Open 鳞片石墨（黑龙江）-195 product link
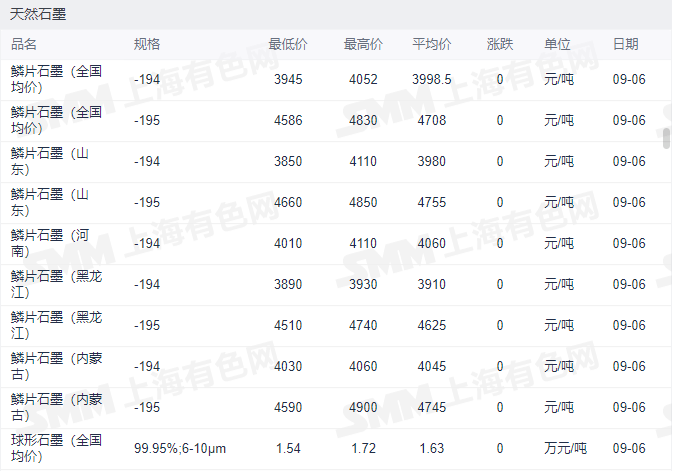Screen dimensions: 677x471 click(56, 325)
